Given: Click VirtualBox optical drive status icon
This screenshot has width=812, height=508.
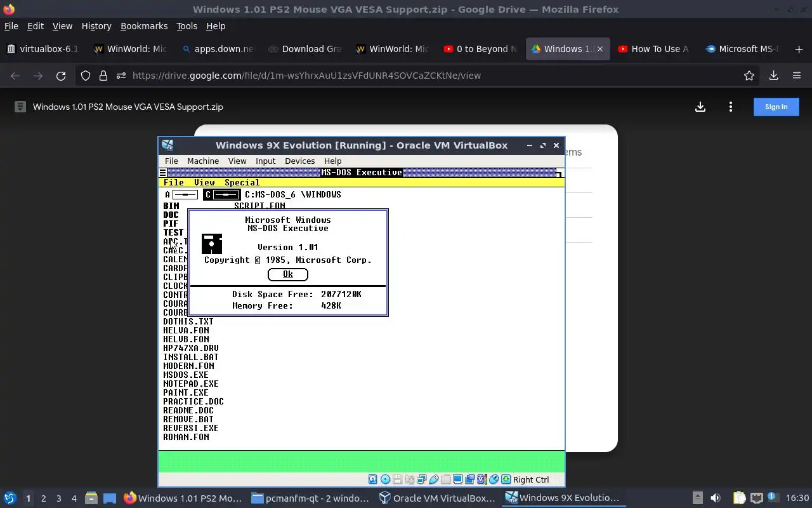Looking at the screenshot, I should click(x=385, y=479).
